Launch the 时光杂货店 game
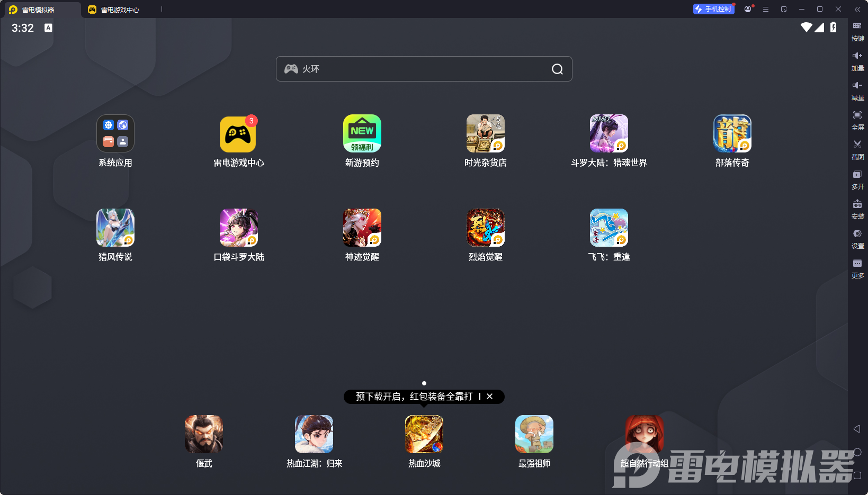The height and width of the screenshot is (495, 868). [486, 133]
